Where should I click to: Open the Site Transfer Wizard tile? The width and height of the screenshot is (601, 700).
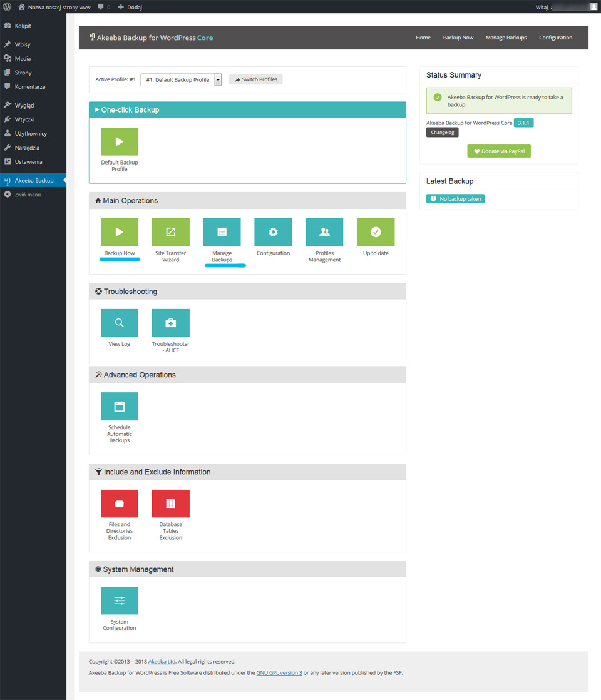pyautogui.click(x=171, y=232)
